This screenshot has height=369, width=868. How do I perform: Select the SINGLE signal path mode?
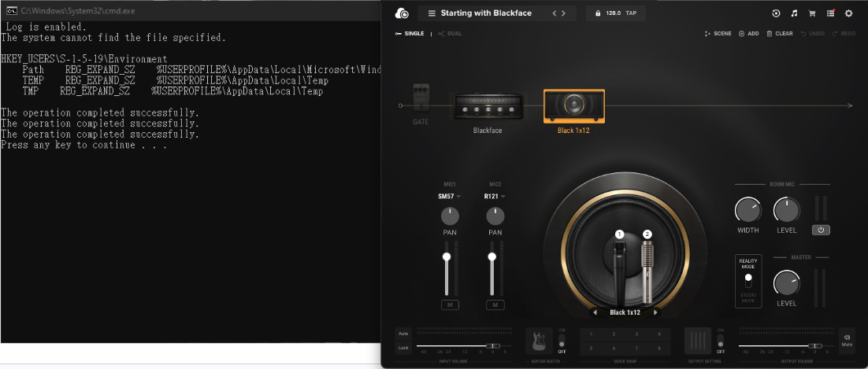point(410,34)
